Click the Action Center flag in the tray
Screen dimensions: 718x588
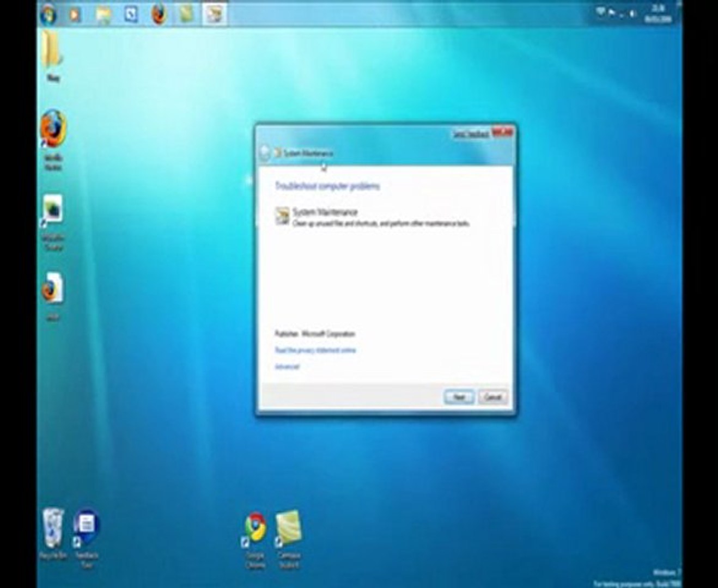(x=612, y=12)
